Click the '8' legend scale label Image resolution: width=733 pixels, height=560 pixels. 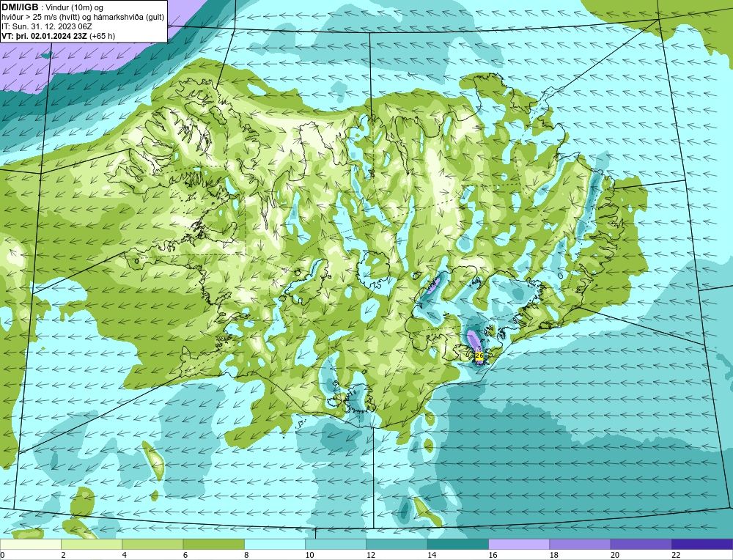coord(246,555)
